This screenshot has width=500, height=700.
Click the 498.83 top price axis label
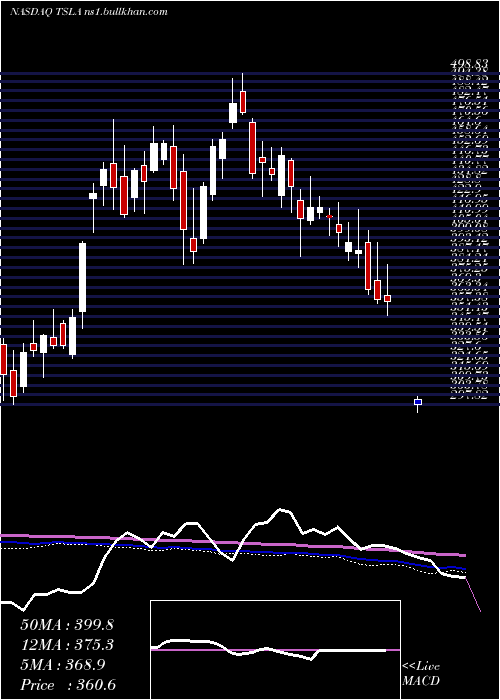tap(469, 65)
